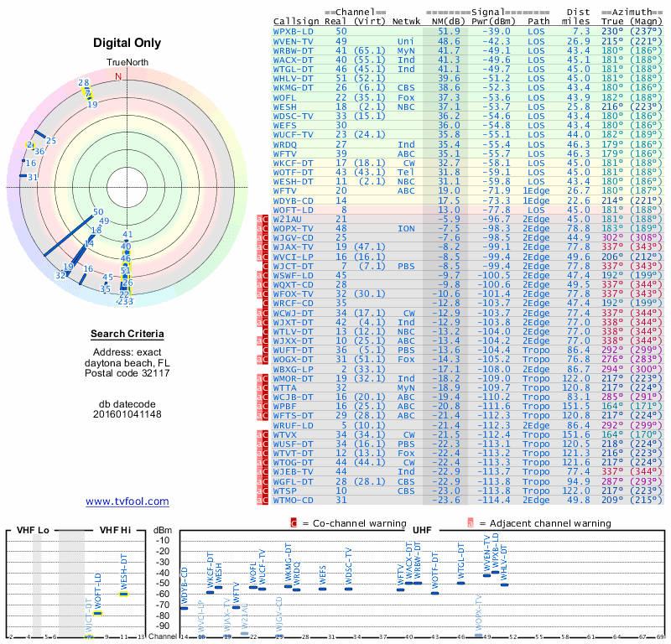Click channel 50 label on the radar plot
The image size is (671, 644).
[98, 212]
